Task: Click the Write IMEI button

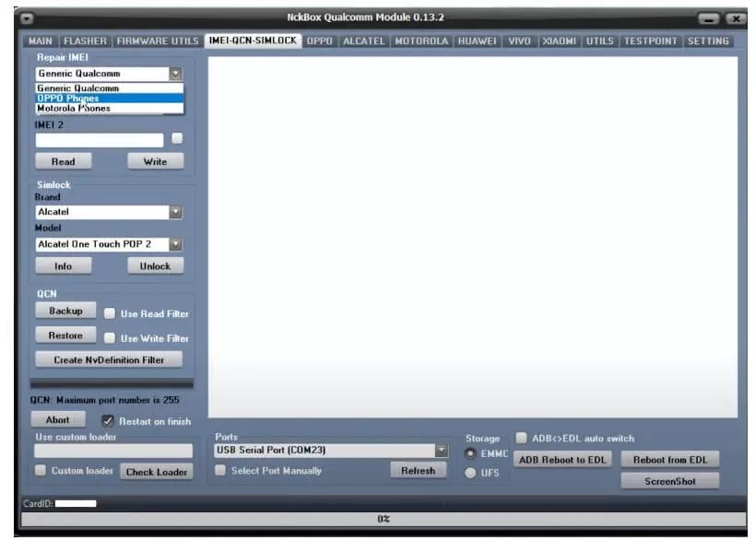Action: [155, 161]
